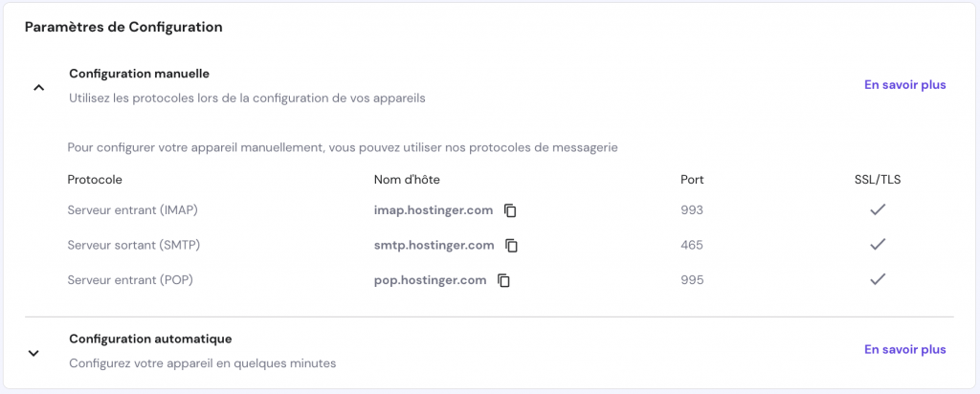This screenshot has width=980, height=394.
Task: Collapse the Configuration manuelle section
Action: [38, 87]
